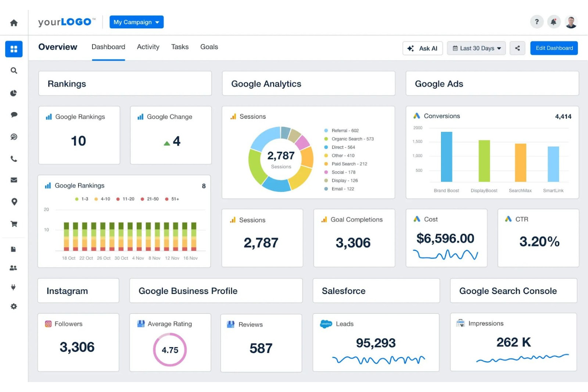
Task: Switch to the Tasks tab
Action: tap(180, 47)
